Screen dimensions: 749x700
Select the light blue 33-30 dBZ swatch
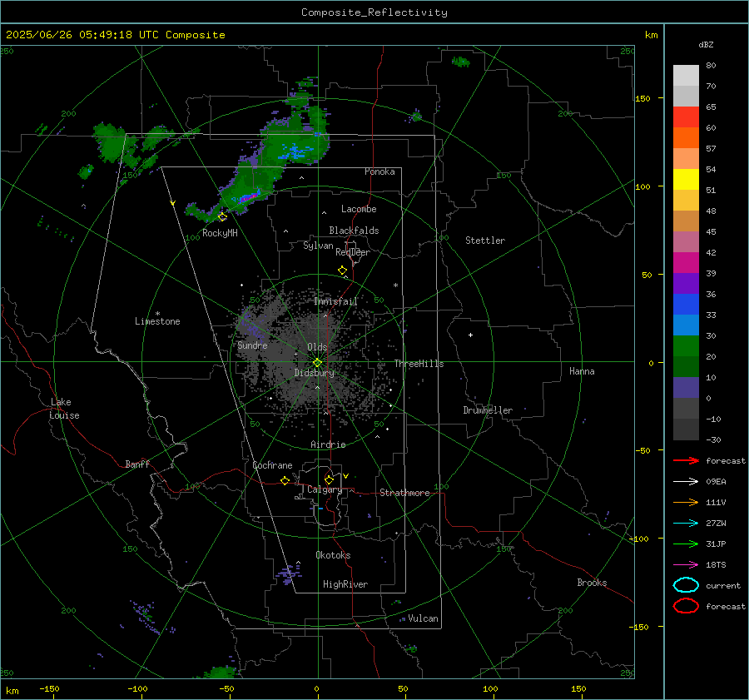pos(686,325)
